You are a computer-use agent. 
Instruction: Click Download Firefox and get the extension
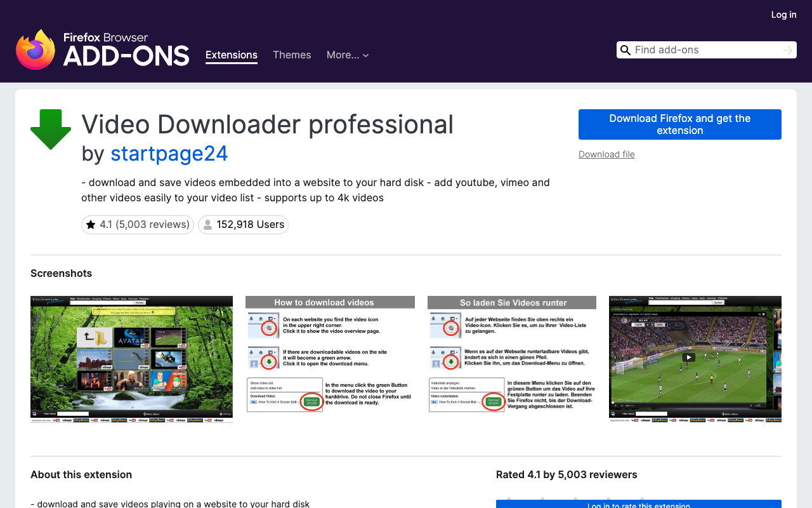click(679, 124)
